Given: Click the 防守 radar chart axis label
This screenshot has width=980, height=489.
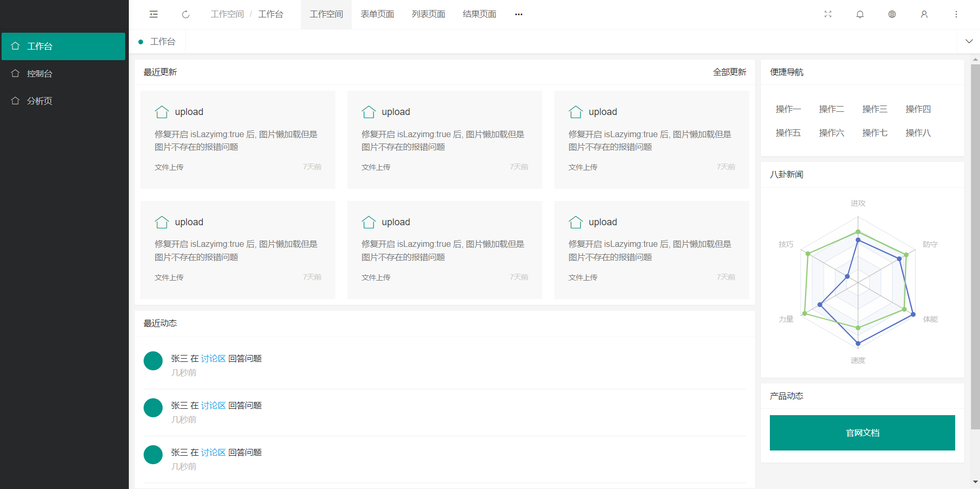Looking at the screenshot, I should [930, 244].
